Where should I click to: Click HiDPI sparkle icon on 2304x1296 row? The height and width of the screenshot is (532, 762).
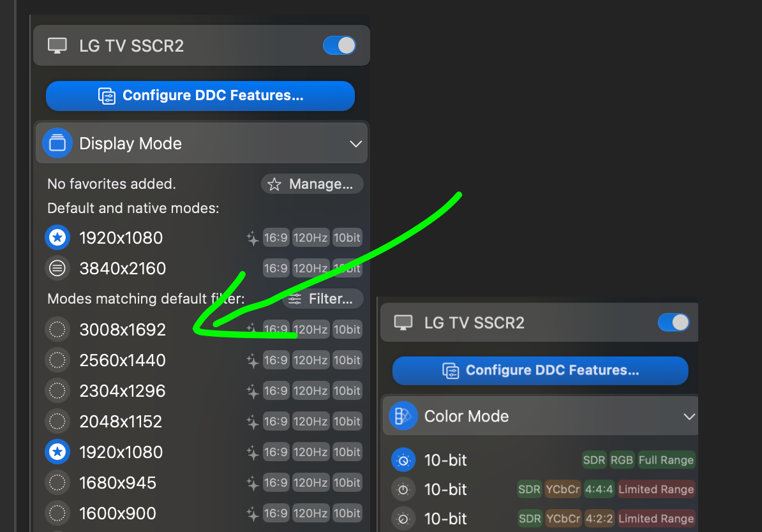252,391
